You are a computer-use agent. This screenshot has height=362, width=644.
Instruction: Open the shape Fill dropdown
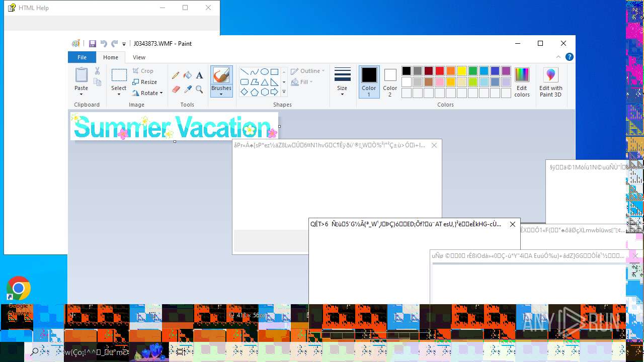302,82
